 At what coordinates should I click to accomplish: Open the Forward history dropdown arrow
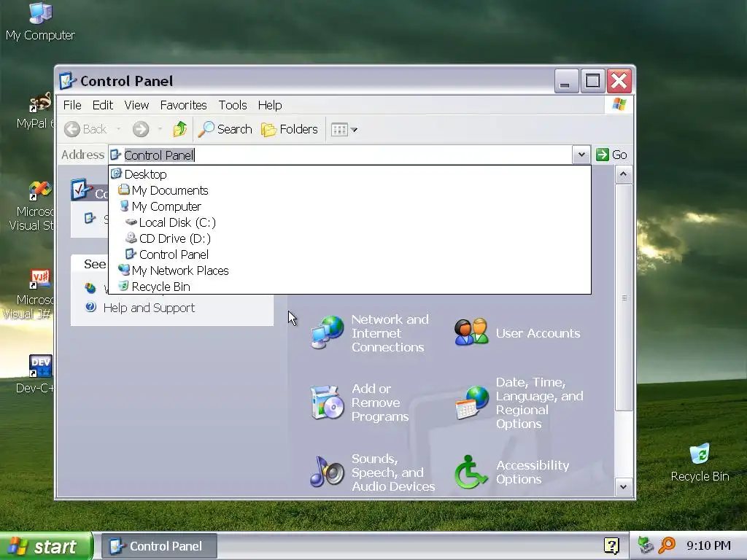click(160, 129)
